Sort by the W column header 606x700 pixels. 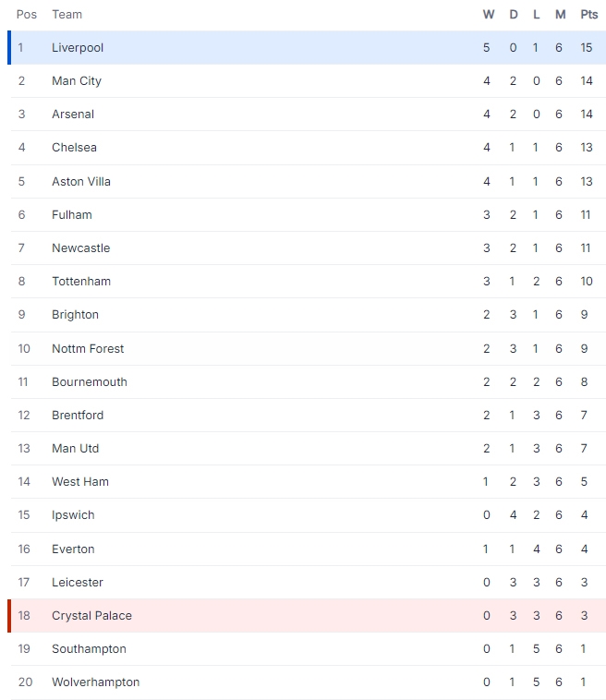pyautogui.click(x=489, y=14)
